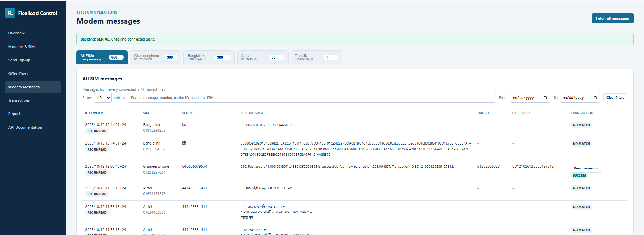644x235 pixels.
Task: Open View transaction for the Grameenphone recharge
Action: click(x=587, y=168)
